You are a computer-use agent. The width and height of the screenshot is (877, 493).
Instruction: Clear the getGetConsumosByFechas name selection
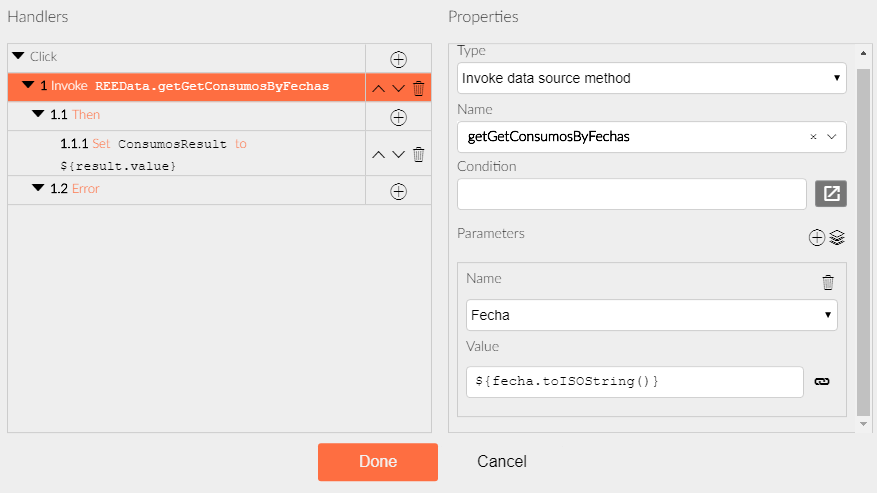click(x=813, y=137)
